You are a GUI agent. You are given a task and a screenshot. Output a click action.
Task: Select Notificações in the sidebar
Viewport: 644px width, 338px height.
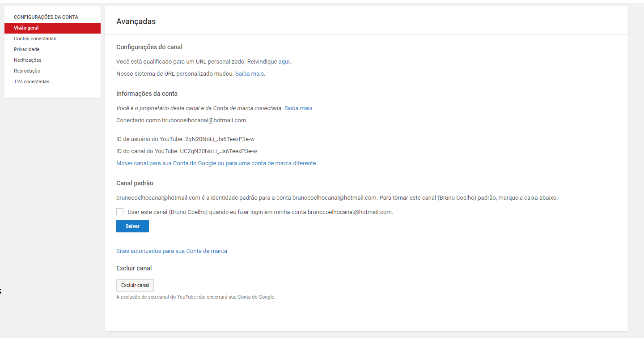[27, 60]
